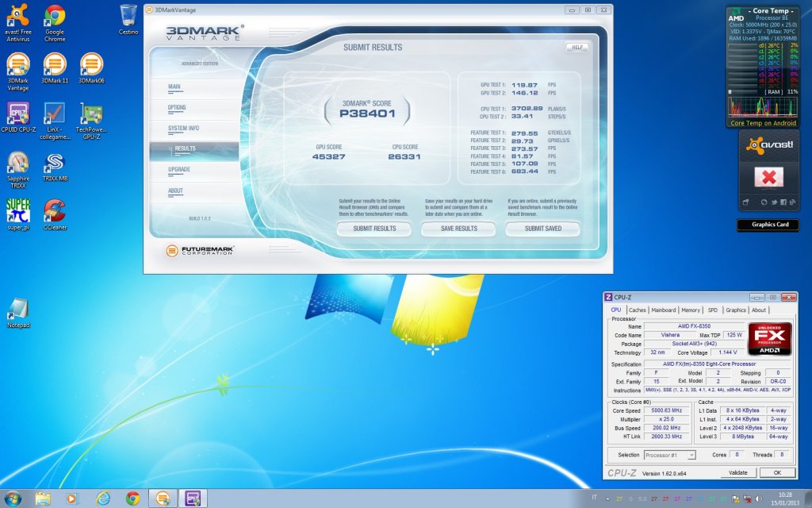This screenshot has width=812, height=508.
Task: Click the OK button in CPU-Z
Action: (777, 473)
